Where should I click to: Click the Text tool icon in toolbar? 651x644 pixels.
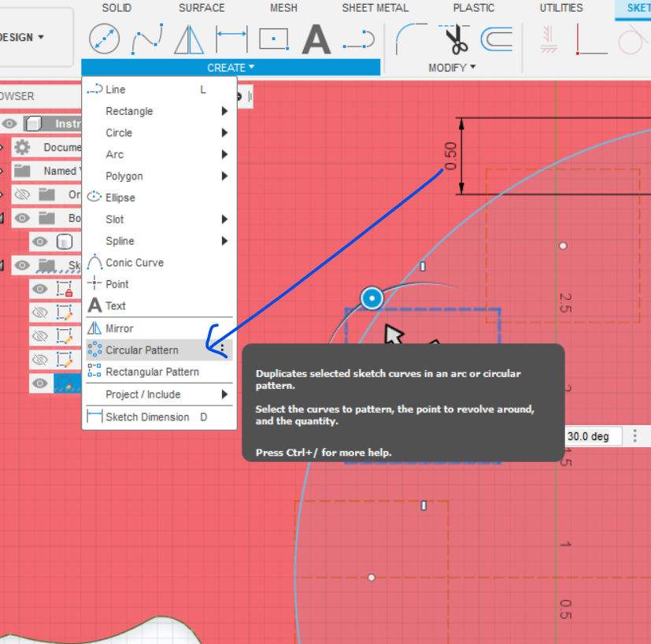tap(316, 39)
